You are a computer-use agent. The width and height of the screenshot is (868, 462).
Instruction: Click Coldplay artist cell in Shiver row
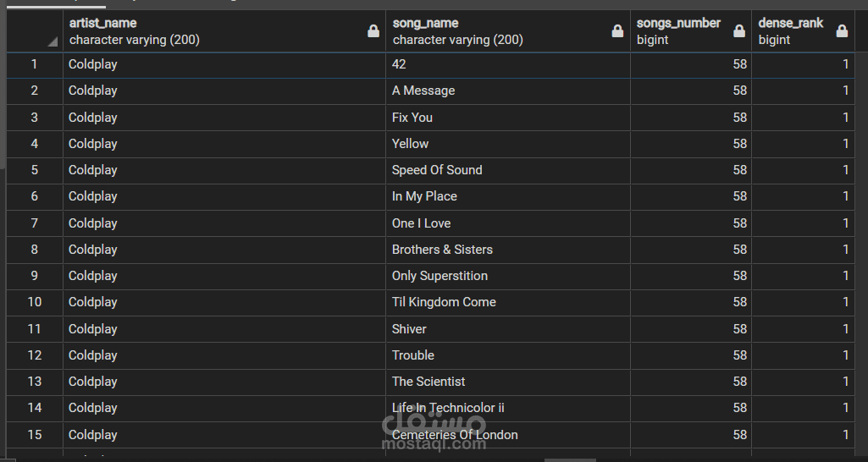click(x=224, y=328)
